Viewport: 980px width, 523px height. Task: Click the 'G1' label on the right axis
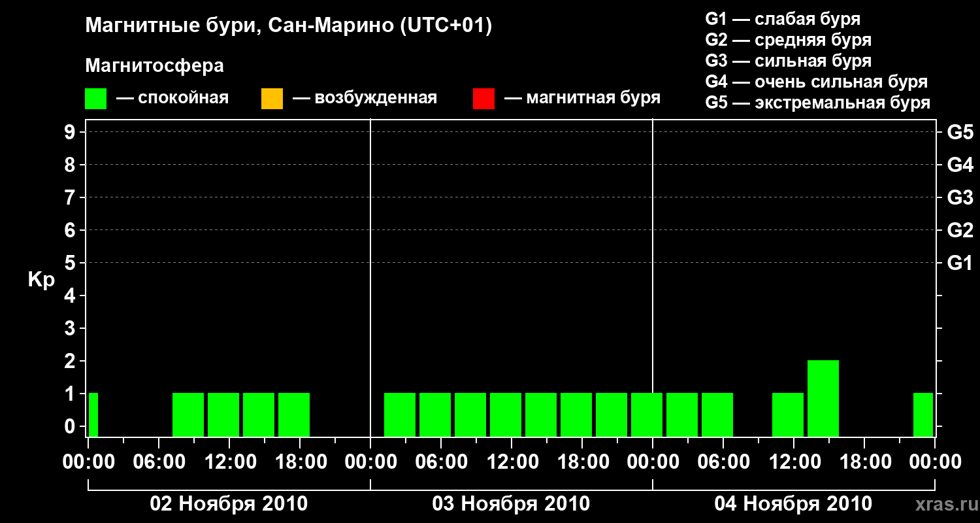pos(960,263)
